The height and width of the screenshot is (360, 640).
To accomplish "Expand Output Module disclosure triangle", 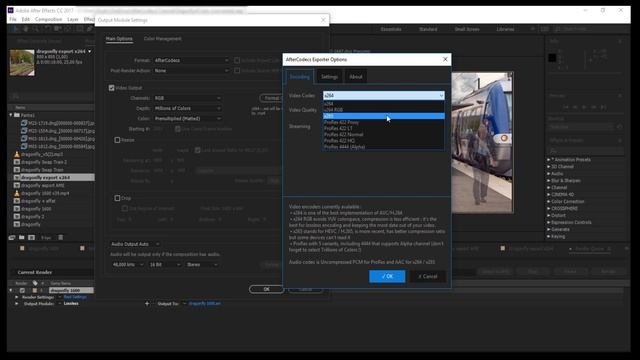I will pyautogui.click(x=17, y=304).
